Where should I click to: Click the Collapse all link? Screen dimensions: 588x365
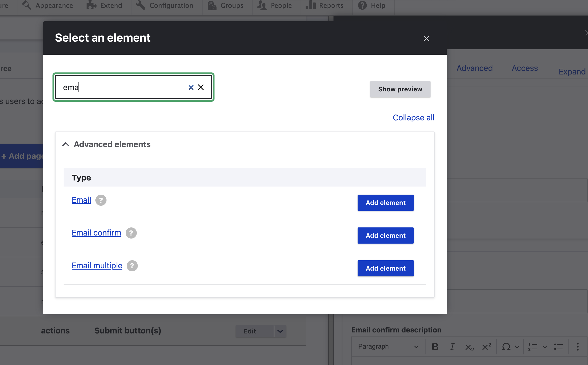tap(413, 118)
